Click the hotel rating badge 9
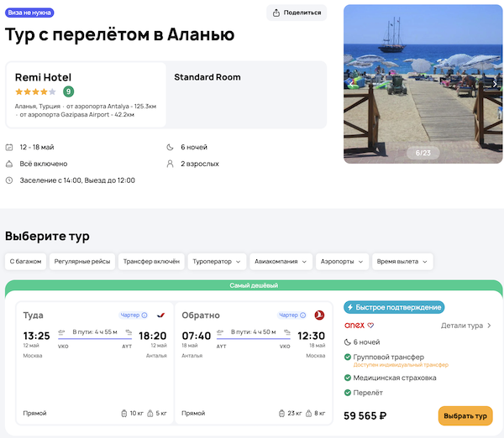 coord(68,91)
